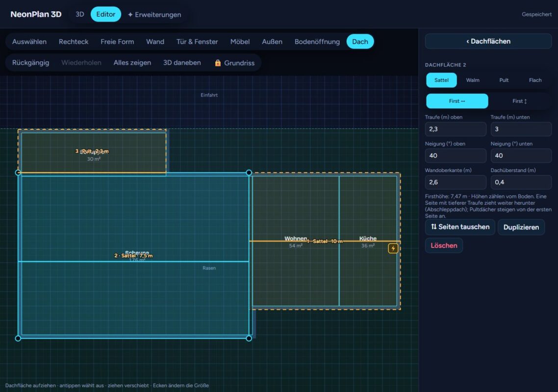558x392 pixels.
Task: Edit the Dachüberstand (m) field
Action: (x=521, y=182)
